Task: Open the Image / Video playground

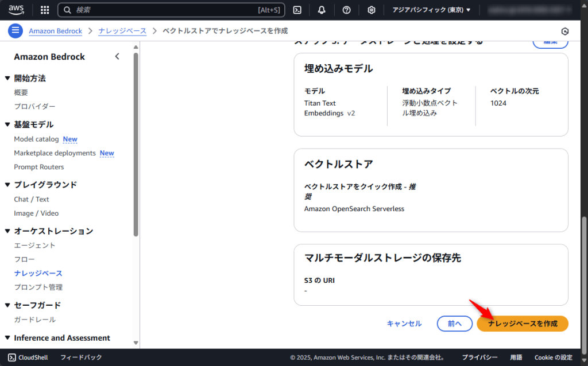Action: [36, 213]
